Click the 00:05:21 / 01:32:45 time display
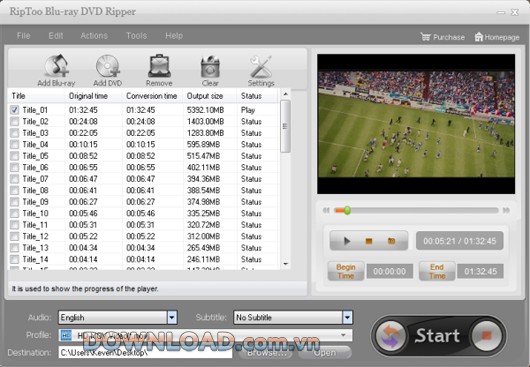Screen dimensions: 530x367 460,241
